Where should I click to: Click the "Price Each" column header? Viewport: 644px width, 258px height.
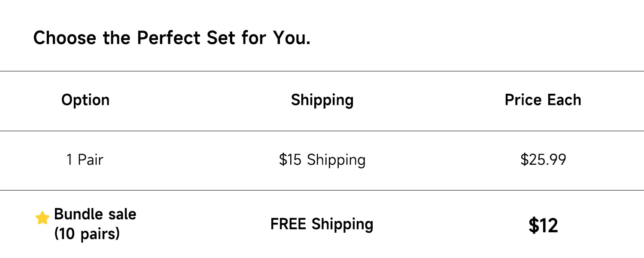(x=543, y=100)
